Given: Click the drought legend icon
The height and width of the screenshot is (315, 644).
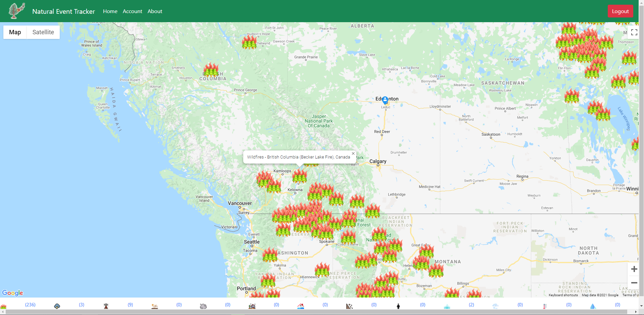Looking at the screenshot, I should pos(155,306).
